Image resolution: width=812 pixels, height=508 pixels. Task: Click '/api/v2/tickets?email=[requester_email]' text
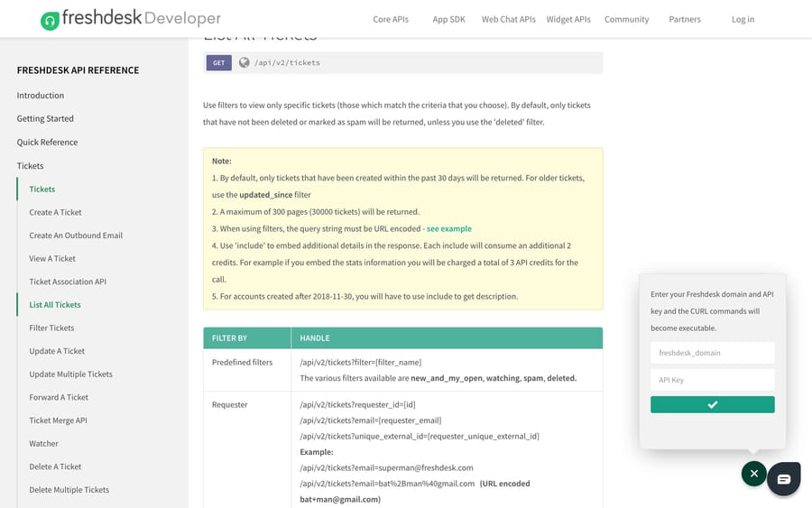pos(370,420)
